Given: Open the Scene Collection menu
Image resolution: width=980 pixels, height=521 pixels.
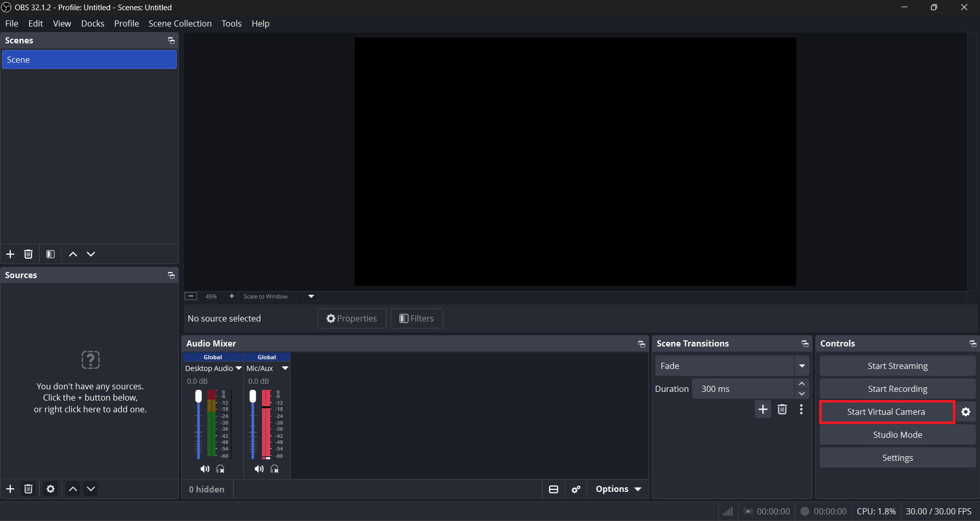Looking at the screenshot, I should point(180,23).
